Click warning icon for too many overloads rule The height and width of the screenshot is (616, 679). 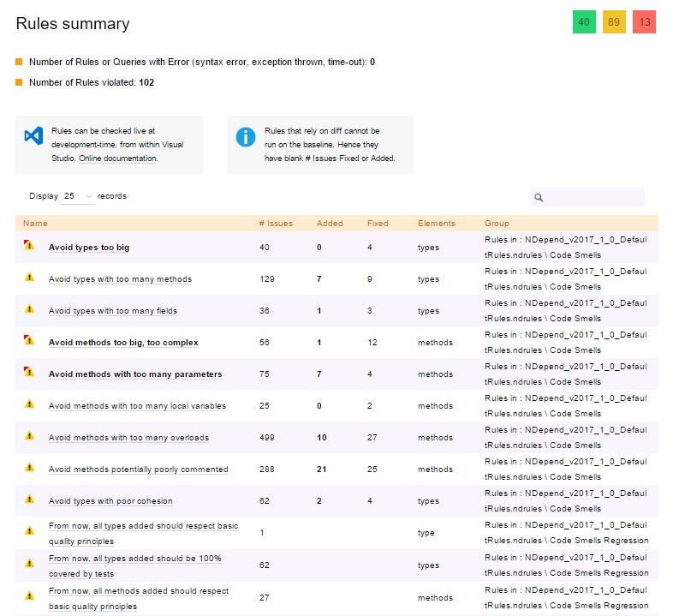[29, 435]
